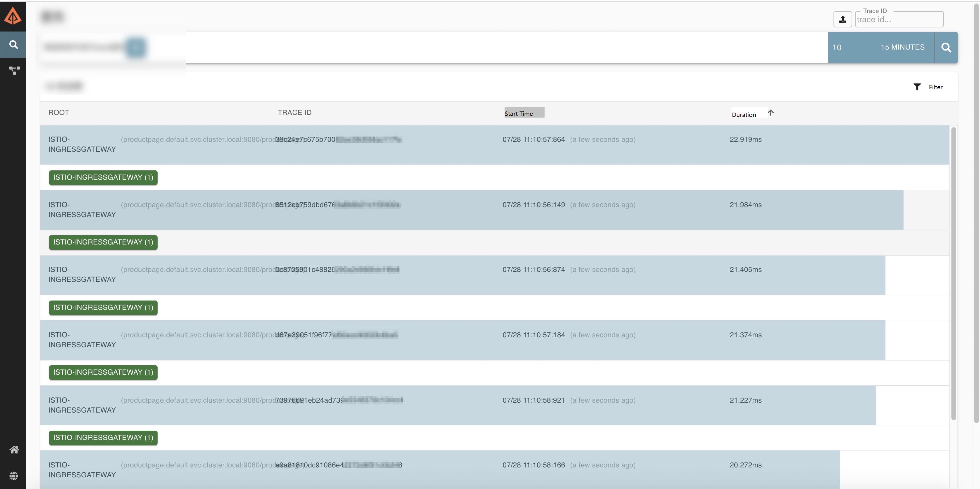The width and height of the screenshot is (980, 489).
Task: Open the trace with 22.919ms duration
Action: 495,145
